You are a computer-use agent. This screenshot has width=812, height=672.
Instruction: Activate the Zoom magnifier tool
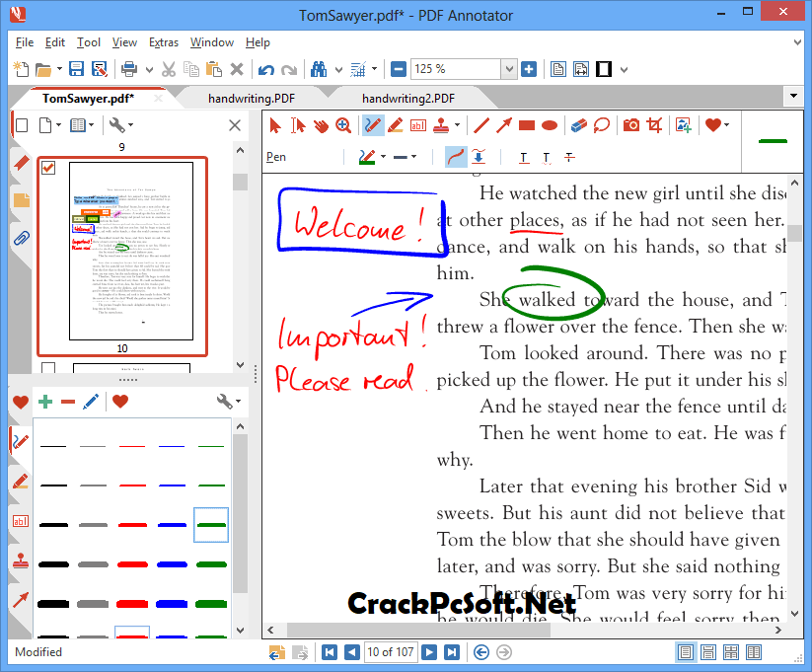[x=342, y=125]
